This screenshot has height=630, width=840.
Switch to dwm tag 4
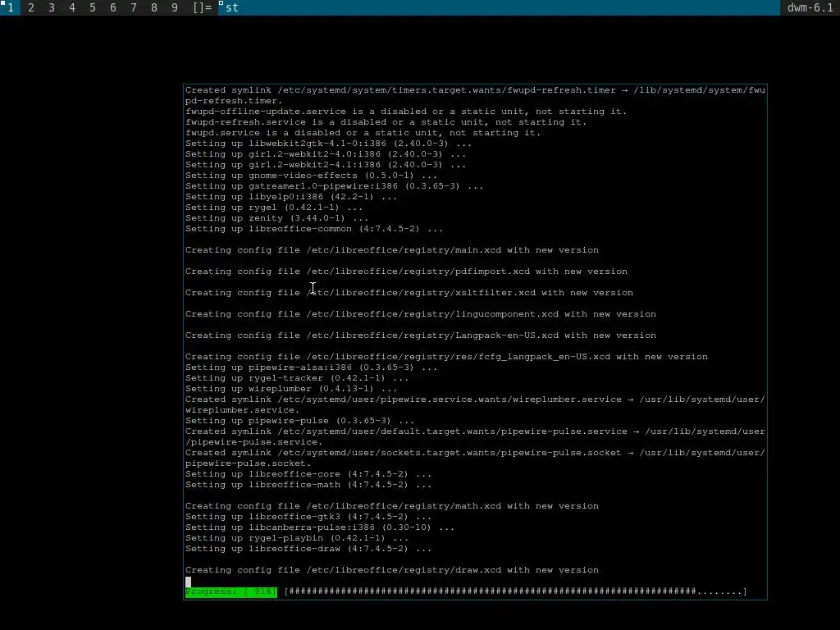[72, 7]
